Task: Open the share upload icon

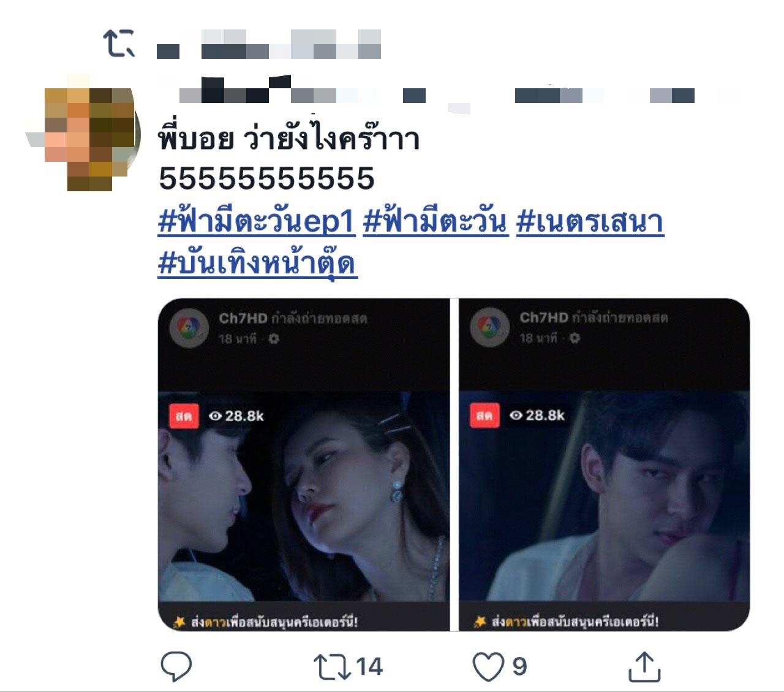Action: pos(644,666)
